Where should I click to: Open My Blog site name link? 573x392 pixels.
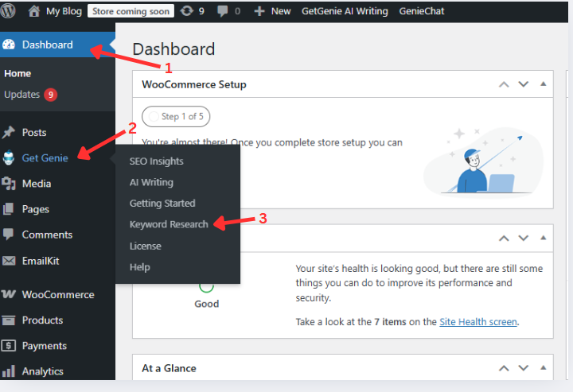pyautogui.click(x=64, y=11)
